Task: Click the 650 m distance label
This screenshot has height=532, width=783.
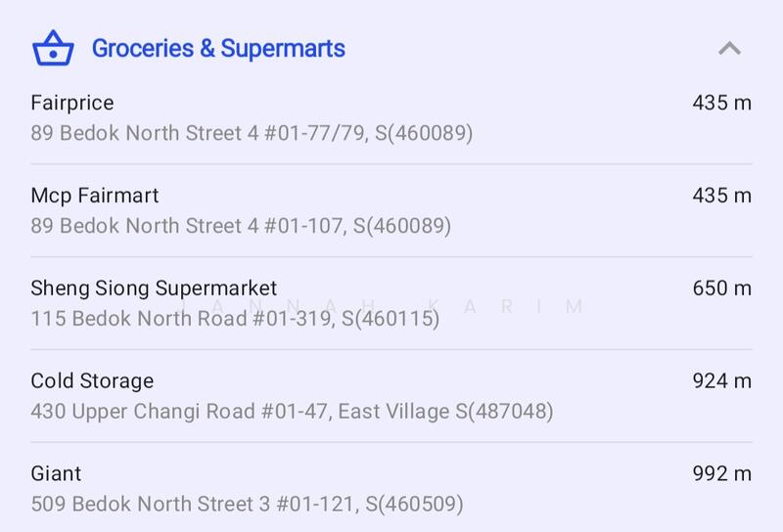Action: [x=721, y=288]
